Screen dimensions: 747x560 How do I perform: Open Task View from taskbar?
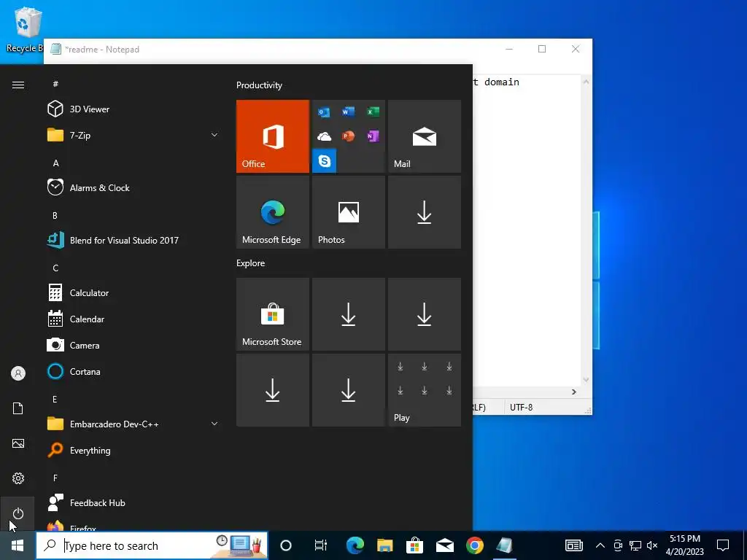coord(321,545)
